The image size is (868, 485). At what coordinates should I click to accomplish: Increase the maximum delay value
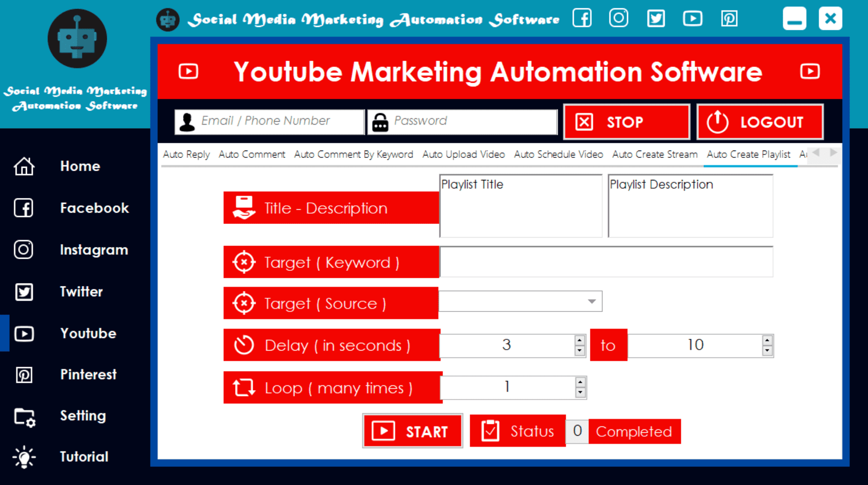(767, 340)
